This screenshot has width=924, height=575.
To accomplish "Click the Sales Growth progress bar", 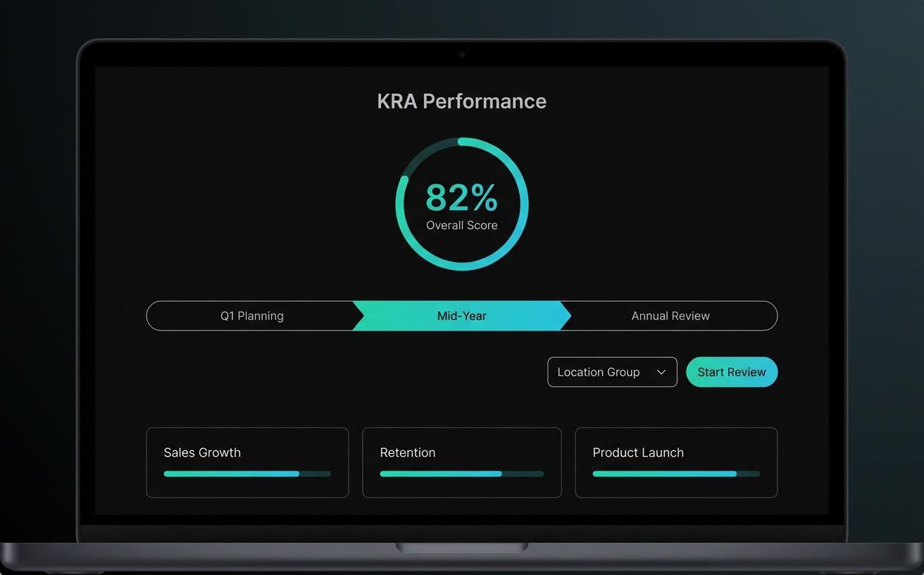I will (247, 474).
